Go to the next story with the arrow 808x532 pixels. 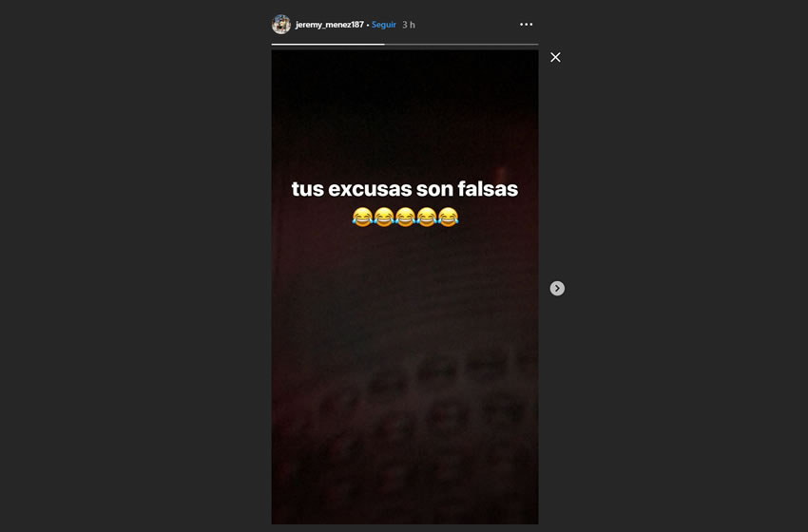pos(557,289)
